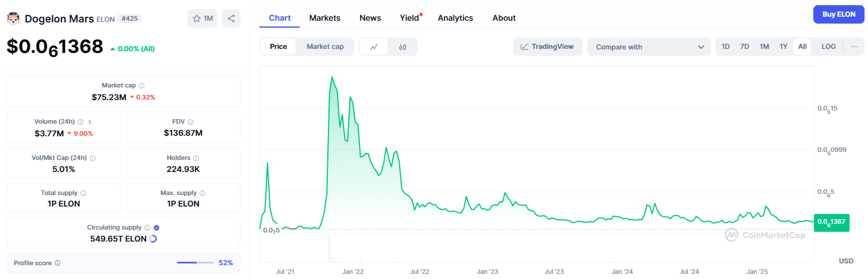The width and height of the screenshot is (868, 279).
Task: Set chart range to 1Y
Action: pyautogui.click(x=783, y=47)
